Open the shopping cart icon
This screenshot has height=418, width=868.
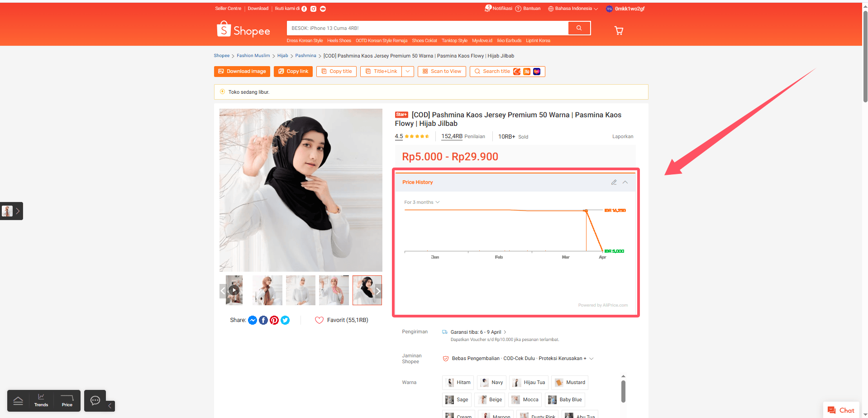pyautogui.click(x=619, y=30)
